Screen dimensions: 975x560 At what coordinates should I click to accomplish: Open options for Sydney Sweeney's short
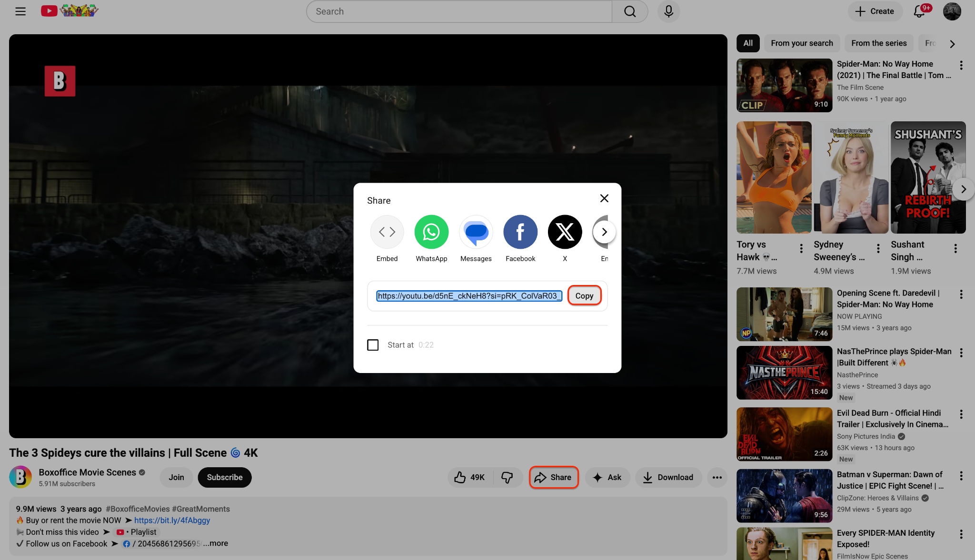pos(878,248)
